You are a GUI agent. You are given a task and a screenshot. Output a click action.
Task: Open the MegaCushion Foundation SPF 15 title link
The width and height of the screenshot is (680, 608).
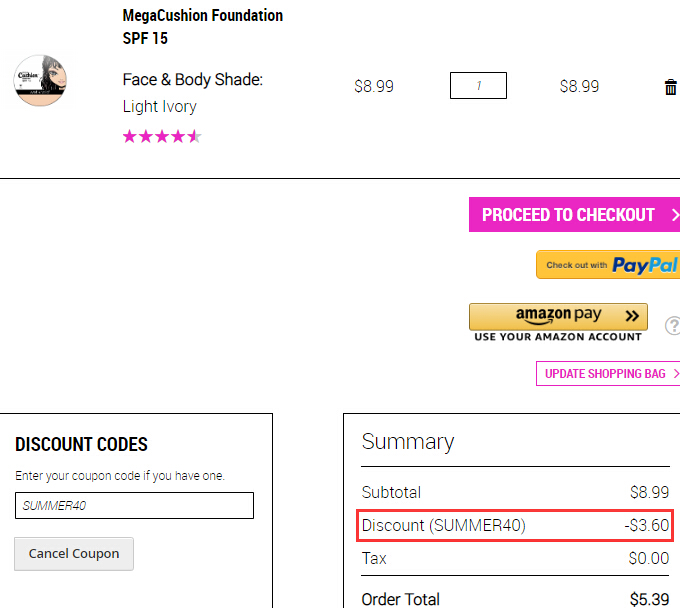(203, 27)
